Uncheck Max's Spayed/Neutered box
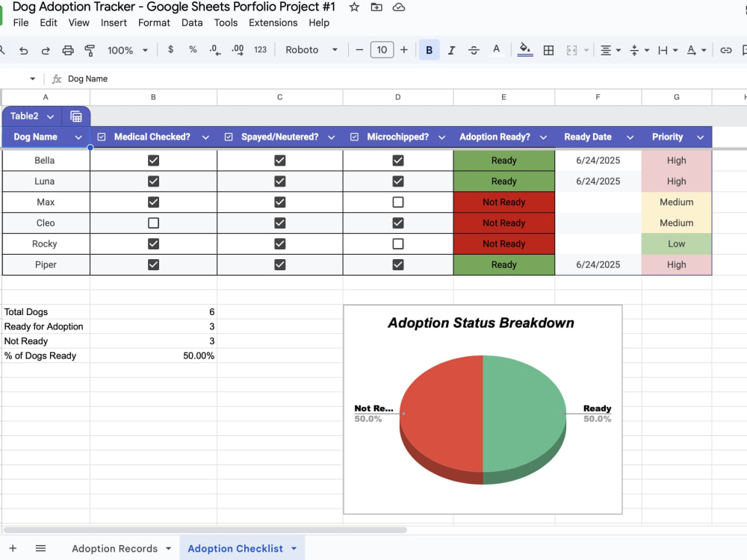The width and height of the screenshot is (747, 560). (280, 202)
